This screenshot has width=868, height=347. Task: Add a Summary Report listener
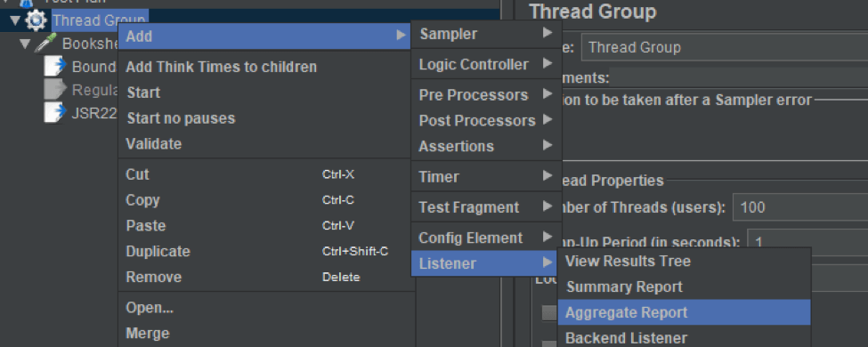[685, 287]
